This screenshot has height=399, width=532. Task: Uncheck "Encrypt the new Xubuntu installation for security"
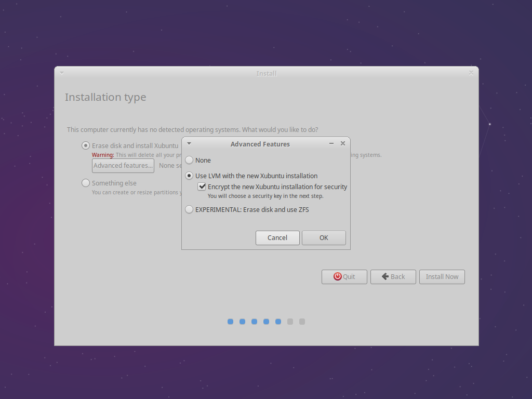(x=202, y=187)
